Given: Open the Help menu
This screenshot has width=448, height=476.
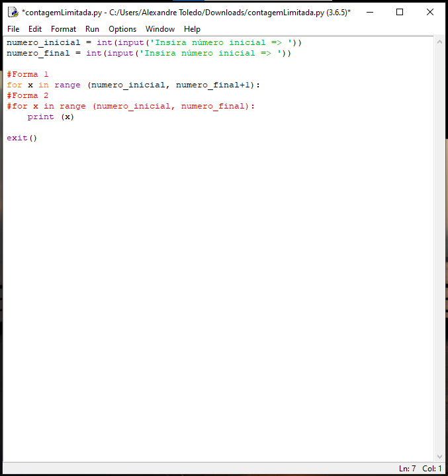Looking at the screenshot, I should pos(192,29).
